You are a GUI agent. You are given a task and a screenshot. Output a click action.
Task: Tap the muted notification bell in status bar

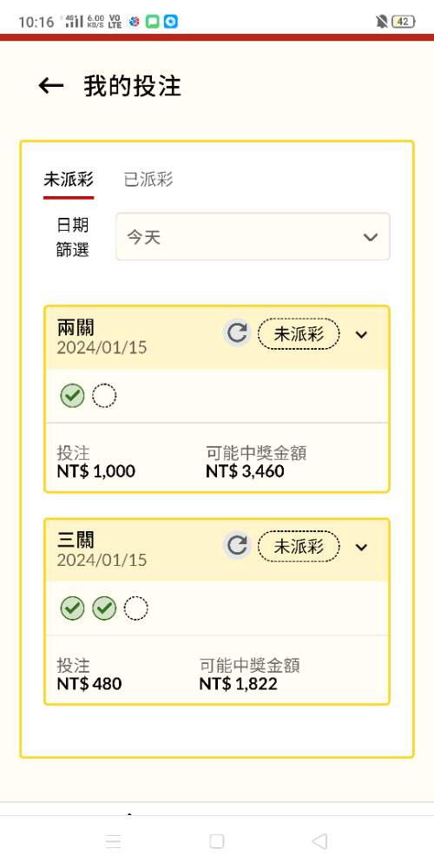pyautogui.click(x=381, y=22)
